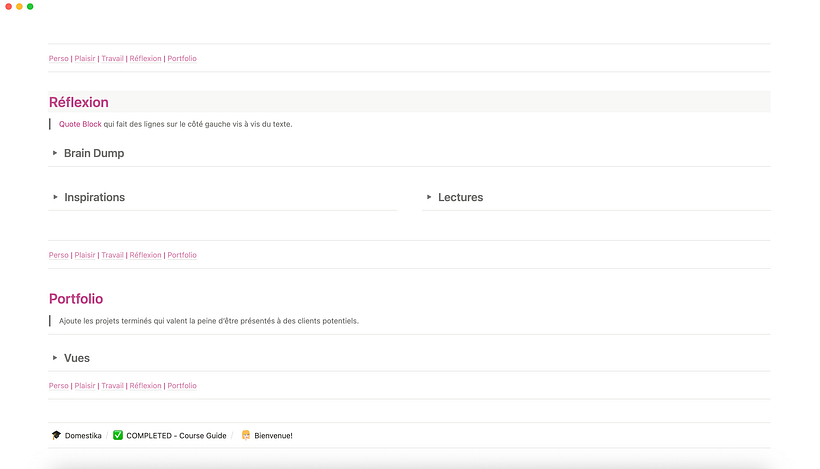Click the green full-screen window button
The image size is (820, 469).
point(30,7)
